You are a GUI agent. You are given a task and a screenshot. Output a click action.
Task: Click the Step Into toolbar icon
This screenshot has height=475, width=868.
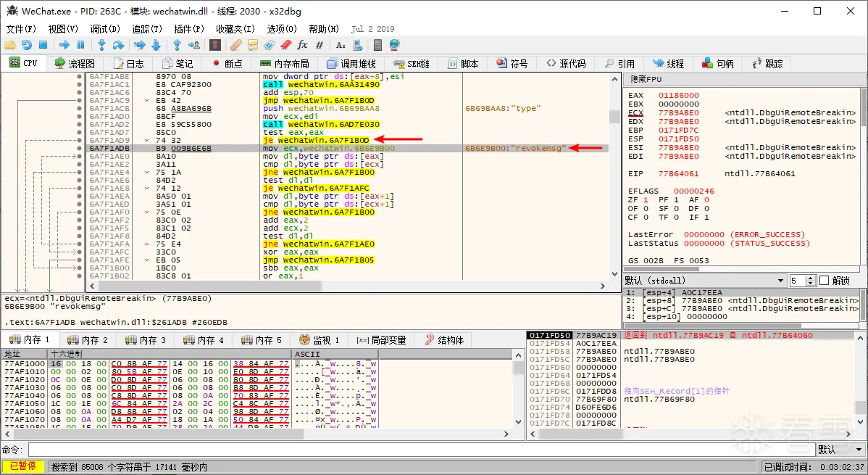coord(101,45)
